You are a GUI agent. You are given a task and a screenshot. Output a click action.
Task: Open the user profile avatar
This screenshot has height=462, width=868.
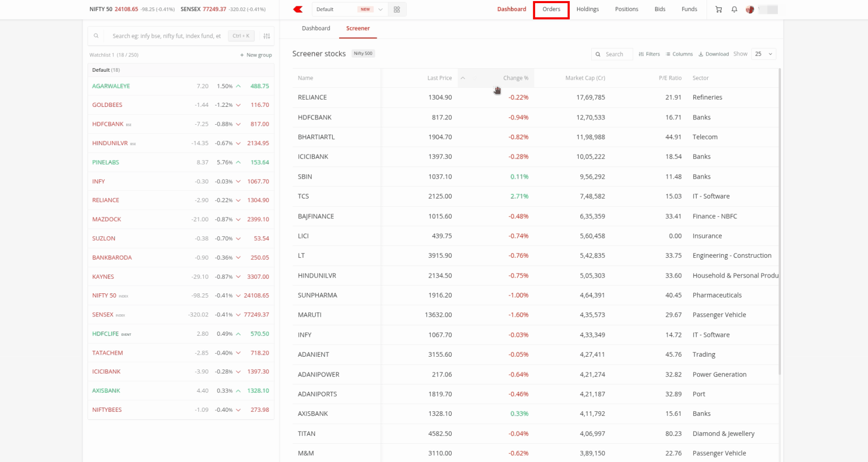(750, 9)
